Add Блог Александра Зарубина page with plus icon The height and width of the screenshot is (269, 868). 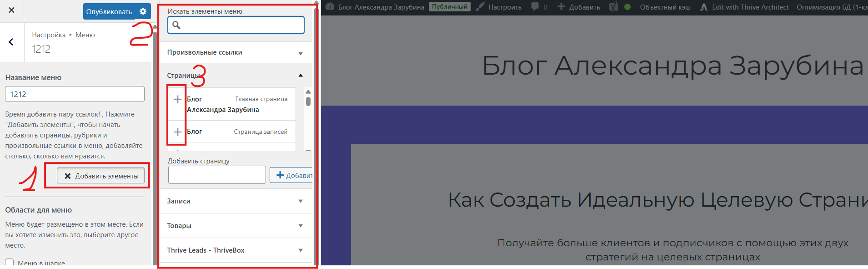click(178, 99)
